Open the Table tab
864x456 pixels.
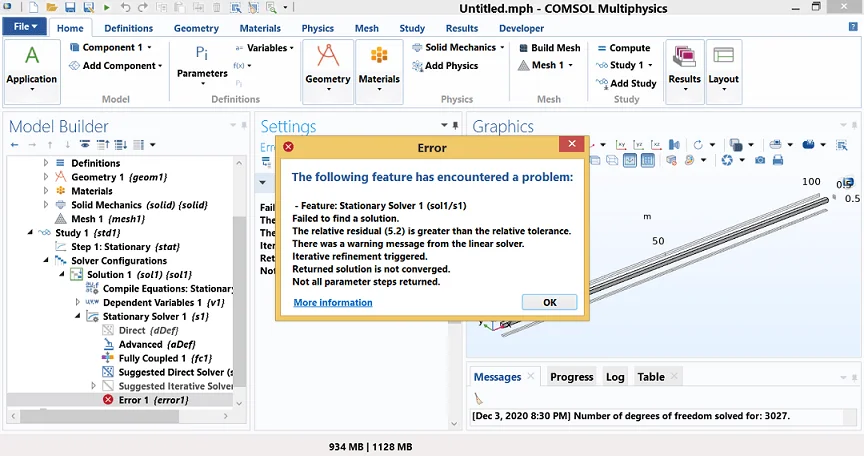click(651, 377)
